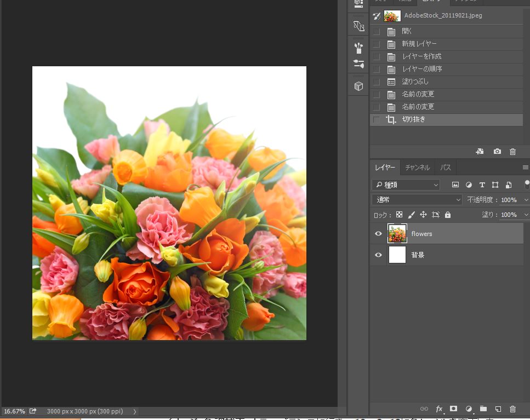
Task: Open the Brush Settings panel icon
Action: coord(358,64)
